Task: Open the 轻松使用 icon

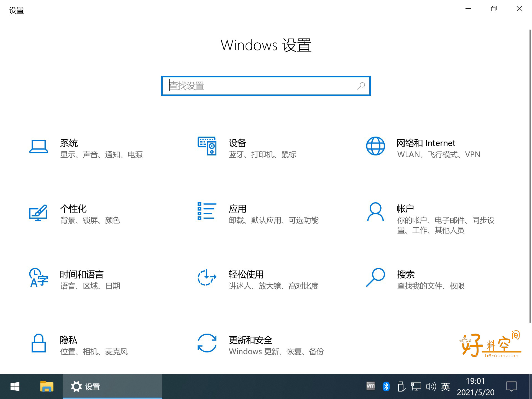Action: point(207,277)
